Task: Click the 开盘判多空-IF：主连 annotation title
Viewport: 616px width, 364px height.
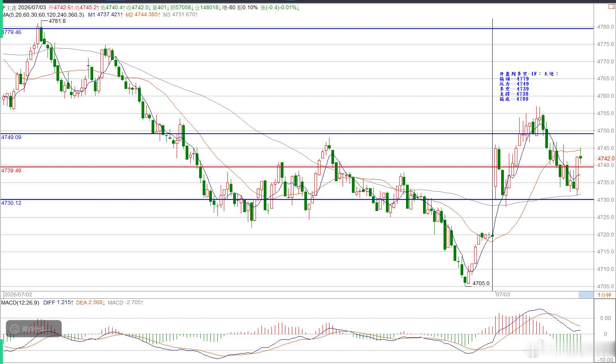Action: tap(529, 74)
